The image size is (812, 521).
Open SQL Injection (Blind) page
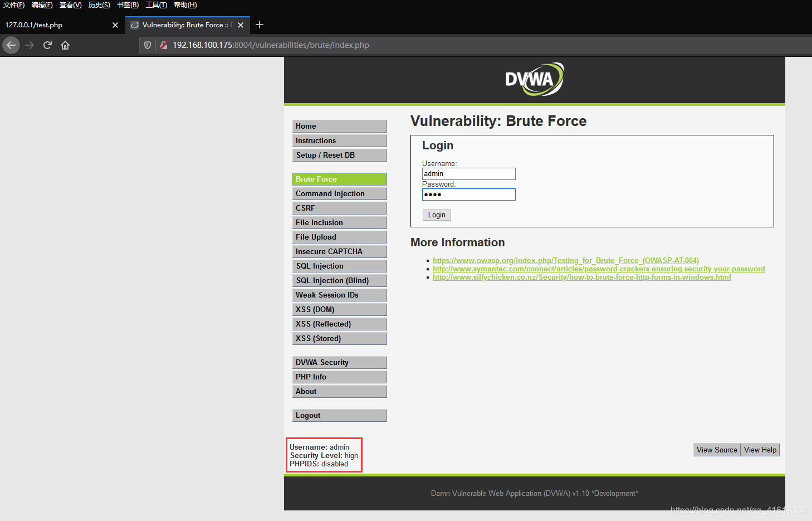[340, 280]
